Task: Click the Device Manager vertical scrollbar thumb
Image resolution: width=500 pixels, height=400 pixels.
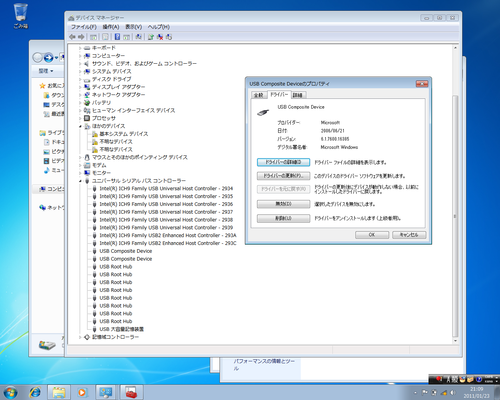Action: tap(455, 216)
